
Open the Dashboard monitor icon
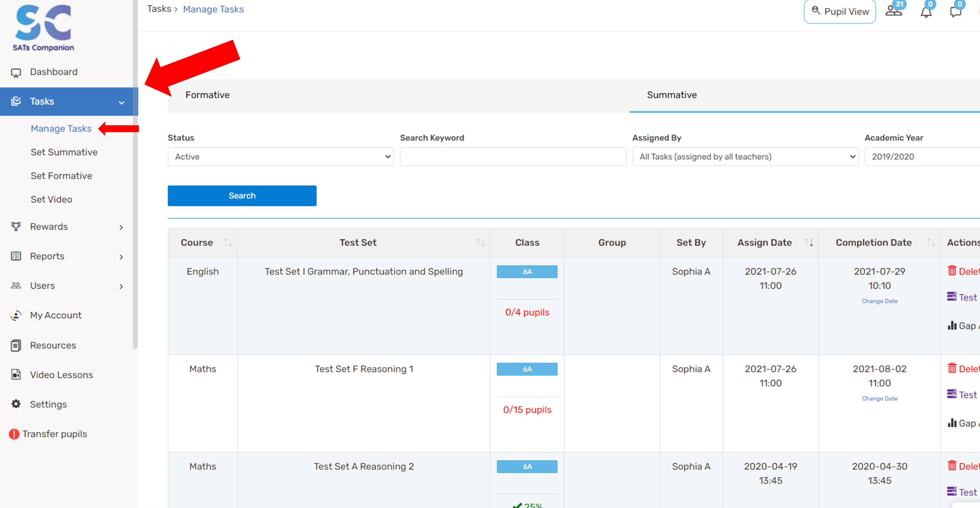[16, 72]
